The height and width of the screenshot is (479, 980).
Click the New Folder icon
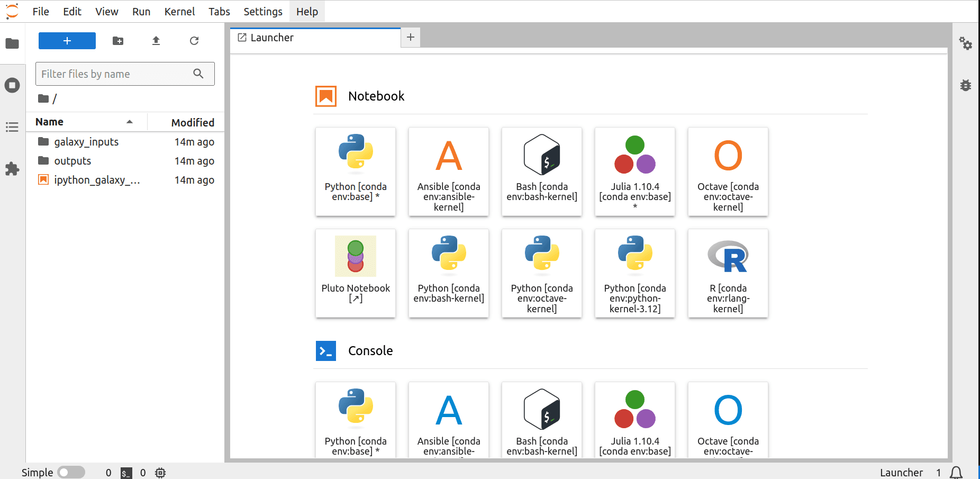pos(118,41)
